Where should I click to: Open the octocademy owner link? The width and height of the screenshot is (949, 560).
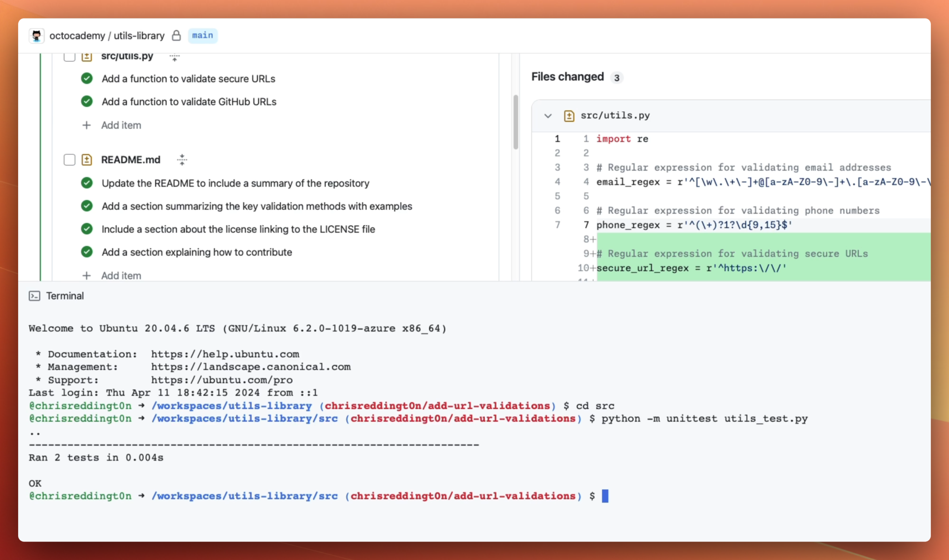coord(77,36)
